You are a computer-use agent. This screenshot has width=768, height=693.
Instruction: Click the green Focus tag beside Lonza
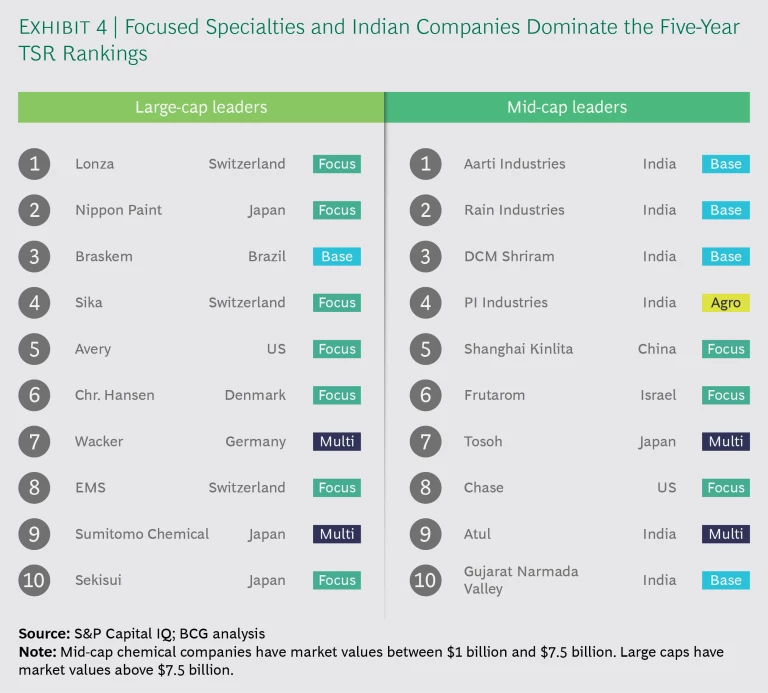click(337, 164)
